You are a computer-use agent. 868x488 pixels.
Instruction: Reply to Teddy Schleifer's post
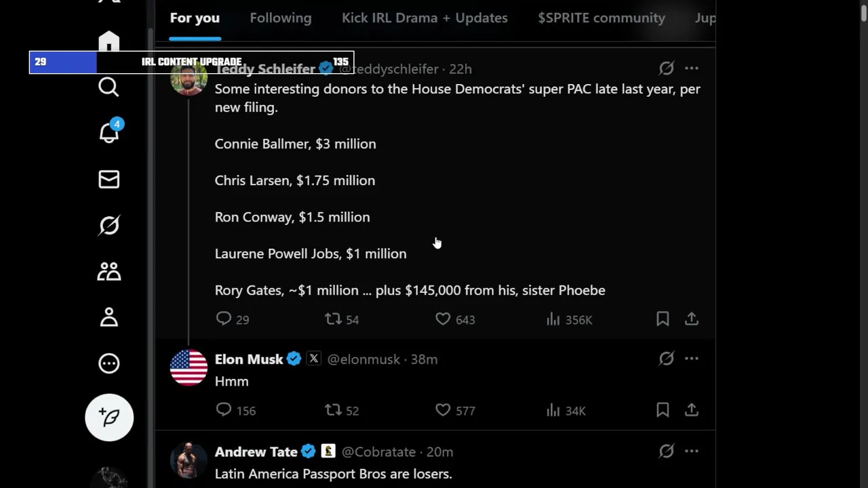click(224, 319)
